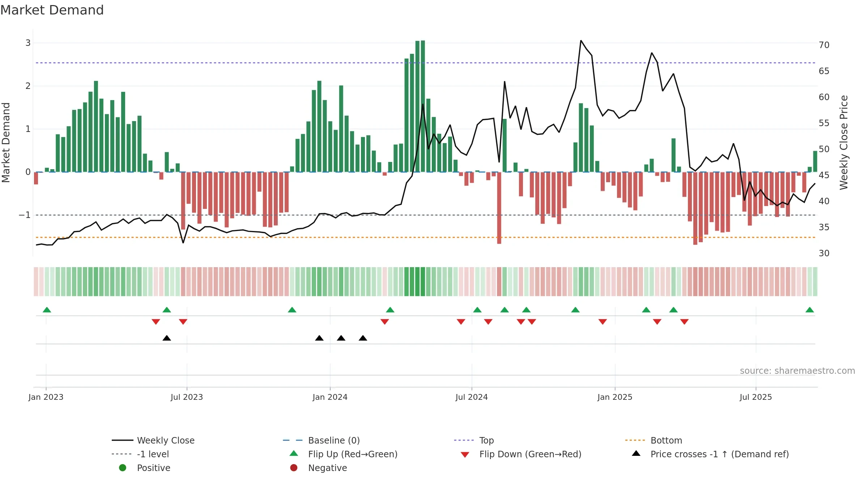Click the 45 tick on price axis
Screen dimensions: 868x488
[824, 175]
